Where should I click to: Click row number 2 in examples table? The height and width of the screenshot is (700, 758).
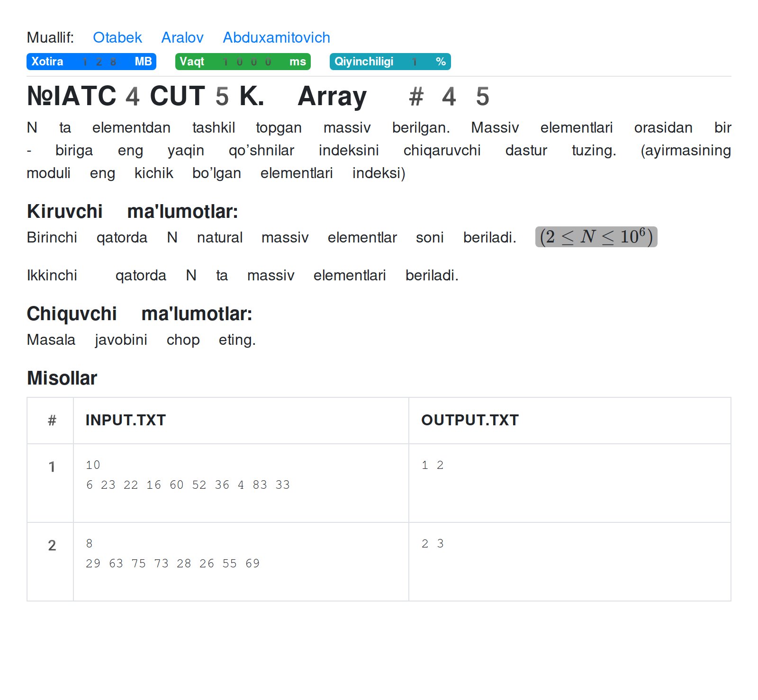(52, 545)
